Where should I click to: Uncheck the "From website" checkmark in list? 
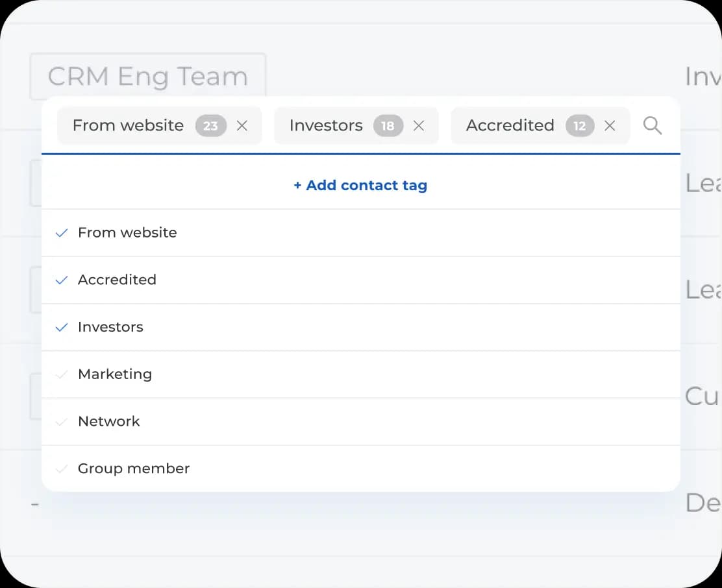(x=62, y=233)
